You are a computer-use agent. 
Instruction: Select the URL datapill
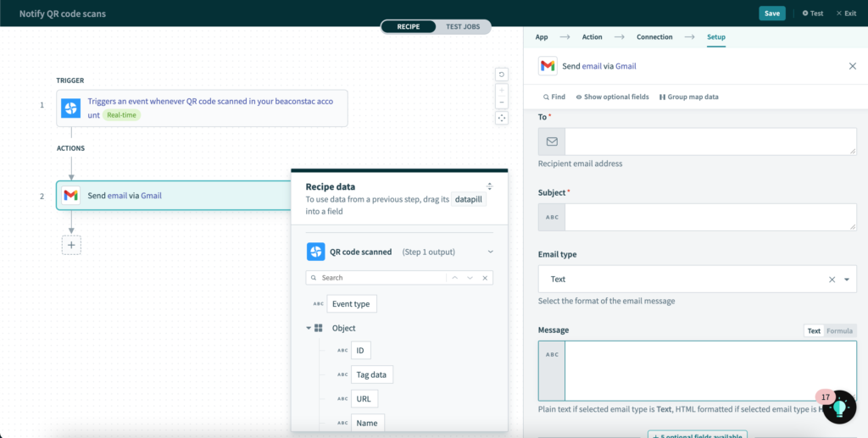pos(364,399)
